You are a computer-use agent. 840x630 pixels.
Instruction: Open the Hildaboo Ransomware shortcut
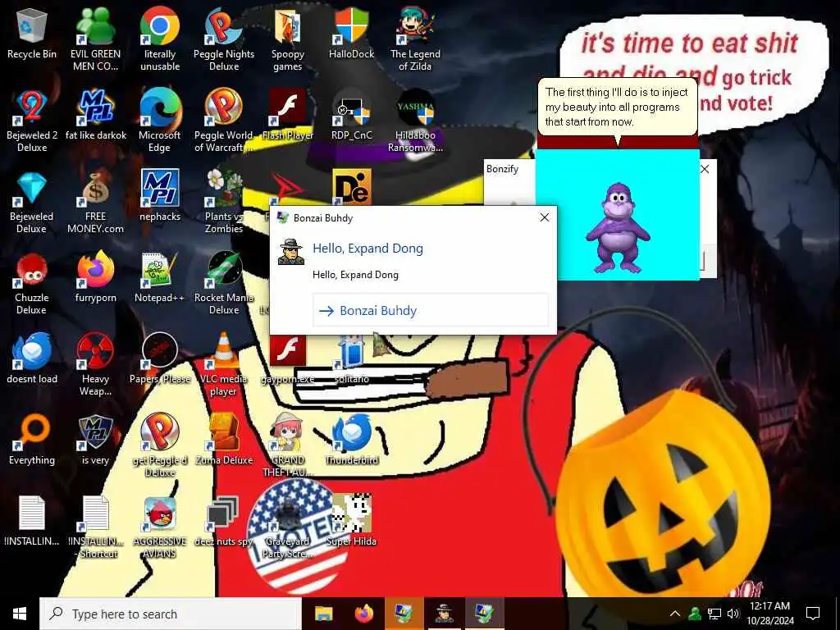pyautogui.click(x=415, y=120)
